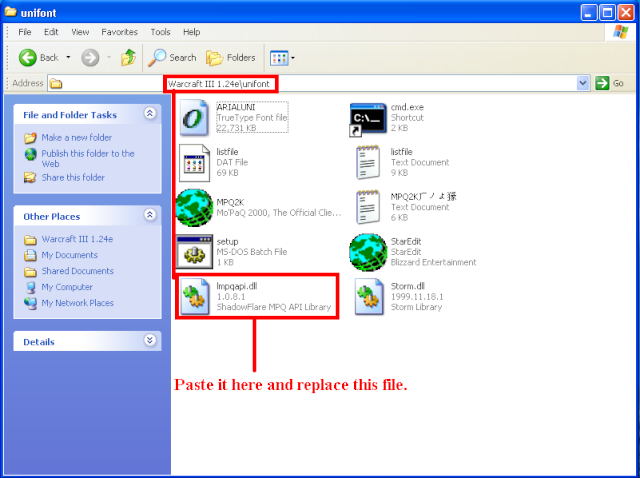Image resolution: width=640 pixels, height=478 pixels.
Task: Open the Search pane
Action: pyautogui.click(x=172, y=58)
